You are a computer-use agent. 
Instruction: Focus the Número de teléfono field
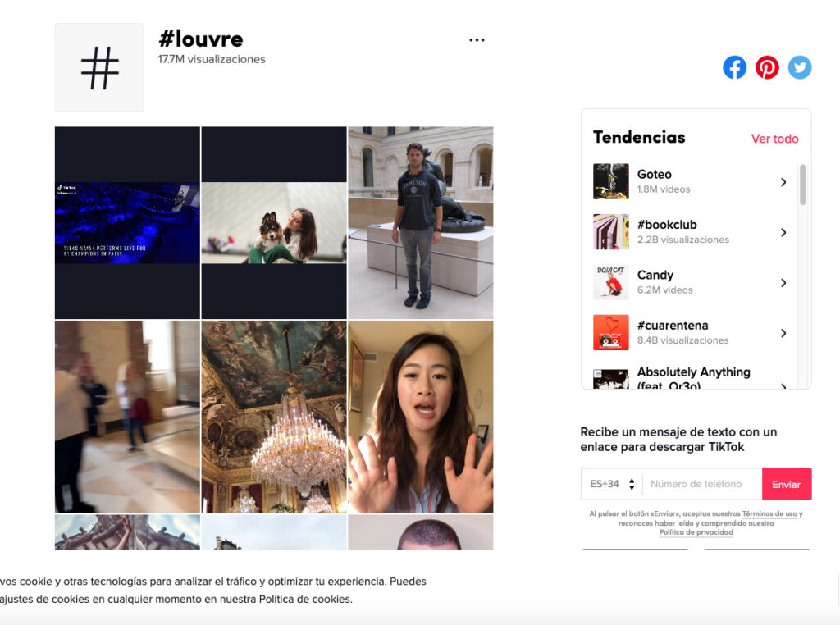(x=701, y=484)
